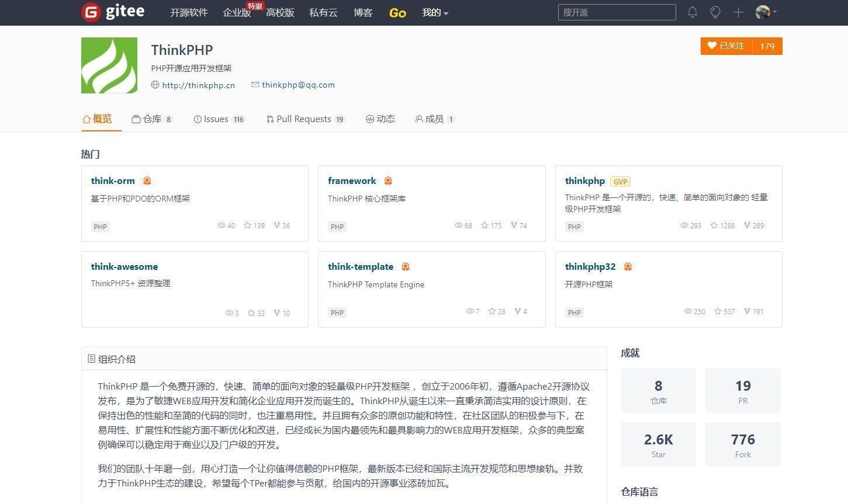Open the Pull Requests tab
Image resolution: width=848 pixels, height=504 pixels.
coord(306,119)
